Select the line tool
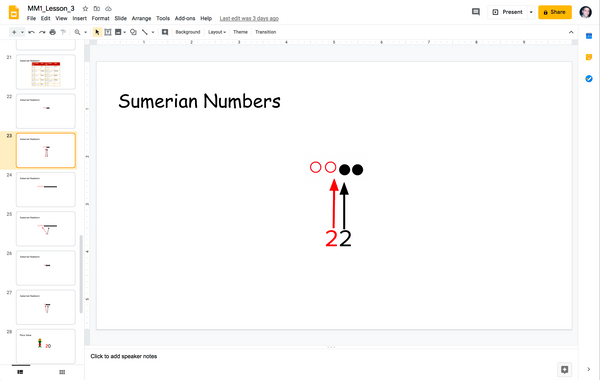The image size is (600, 380). point(145,32)
